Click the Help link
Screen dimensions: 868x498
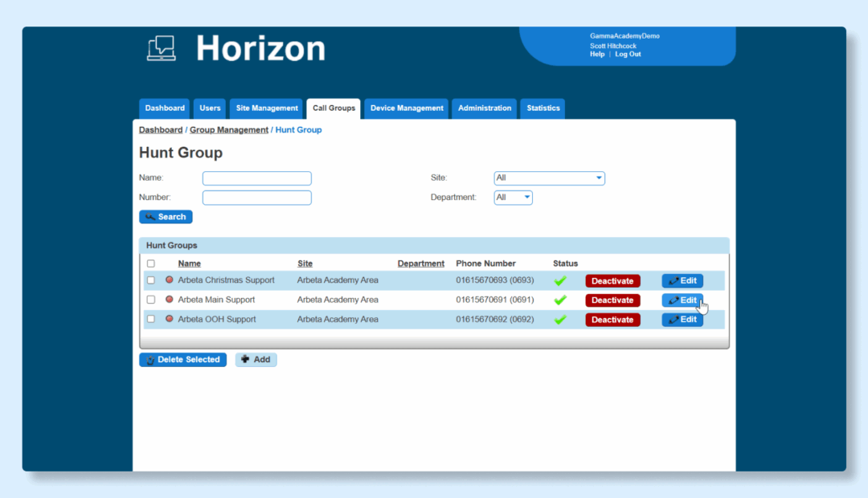click(596, 55)
